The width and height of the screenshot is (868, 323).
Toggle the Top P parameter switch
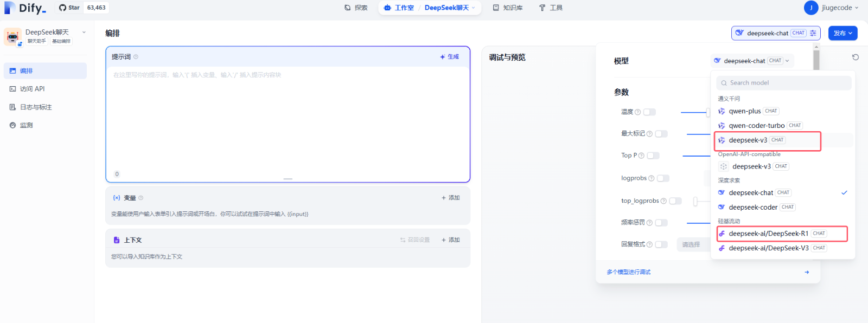pyautogui.click(x=653, y=156)
